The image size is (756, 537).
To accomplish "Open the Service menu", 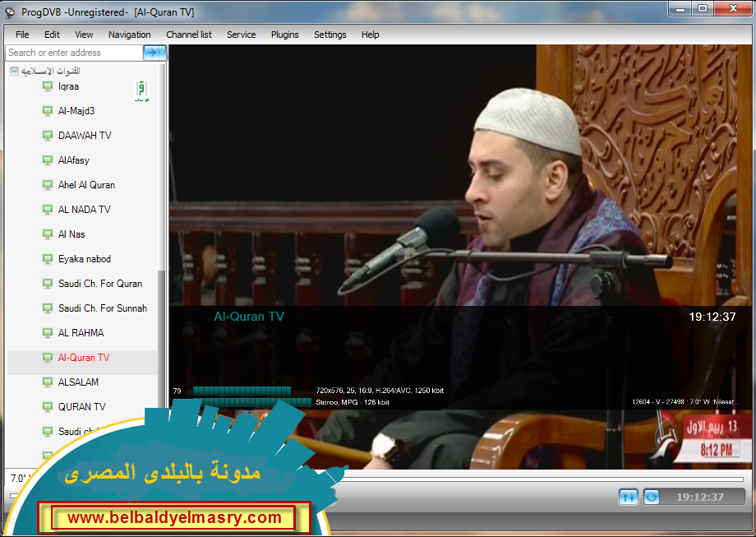I will 241,35.
